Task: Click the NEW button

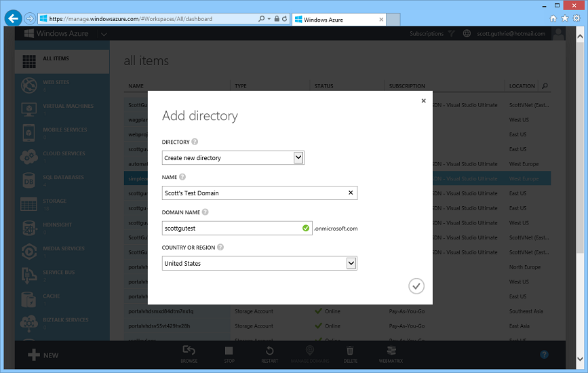Action: click(x=43, y=355)
